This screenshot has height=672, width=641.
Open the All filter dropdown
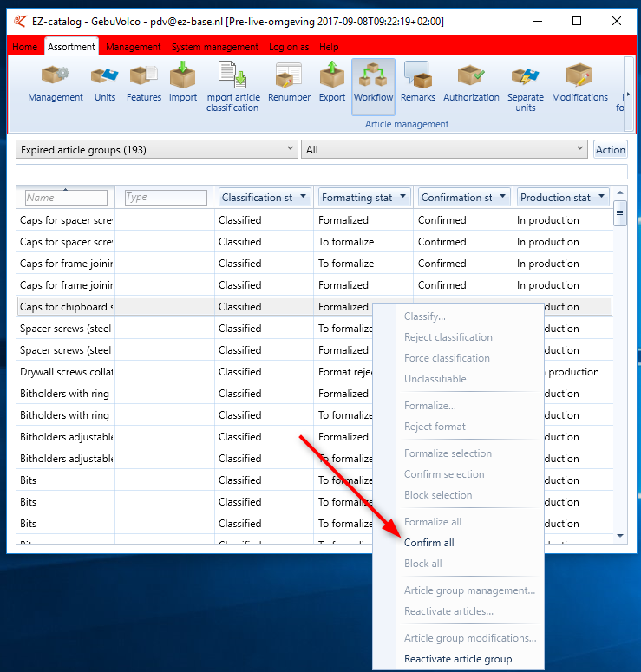click(444, 149)
